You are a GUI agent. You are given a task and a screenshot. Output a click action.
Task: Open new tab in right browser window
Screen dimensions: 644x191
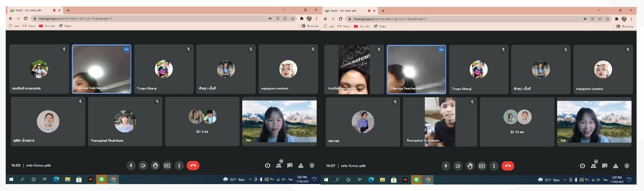[383, 10]
